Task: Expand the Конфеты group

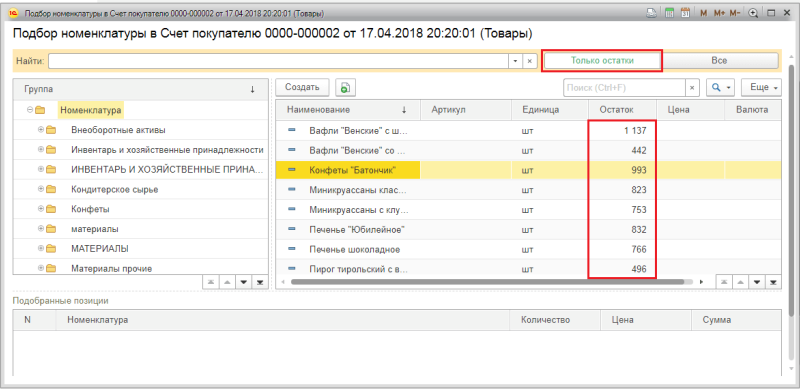Action: pyautogui.click(x=41, y=209)
